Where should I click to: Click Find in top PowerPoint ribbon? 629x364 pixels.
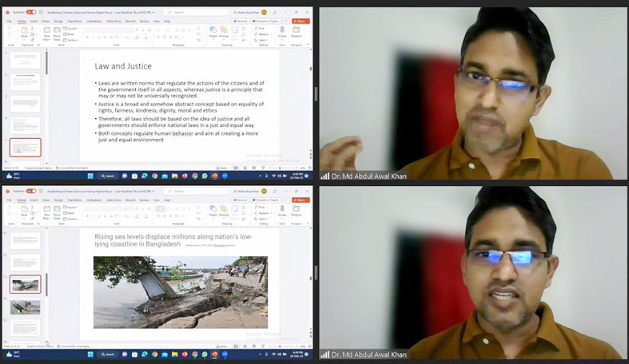(260, 29)
